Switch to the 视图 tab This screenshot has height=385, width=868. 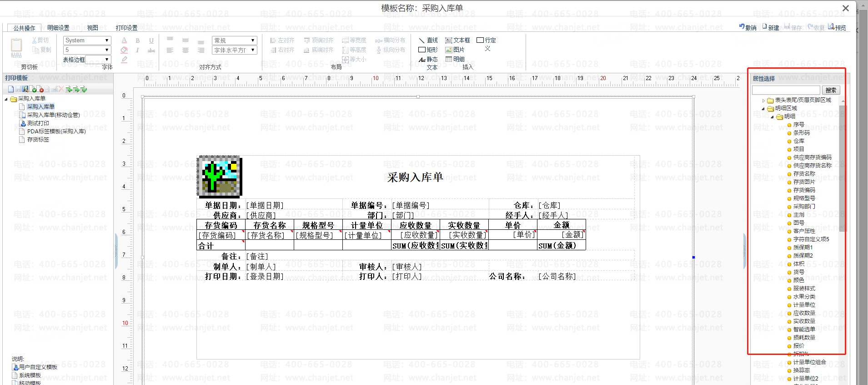point(93,28)
